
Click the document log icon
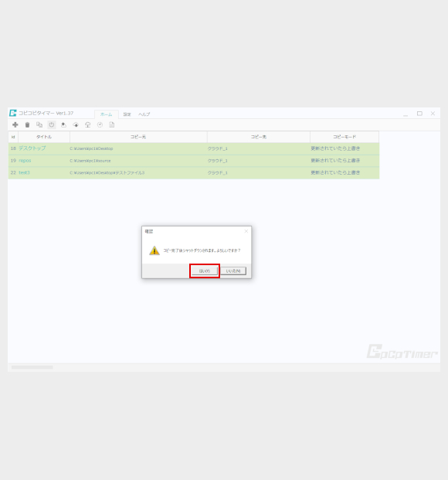point(112,124)
